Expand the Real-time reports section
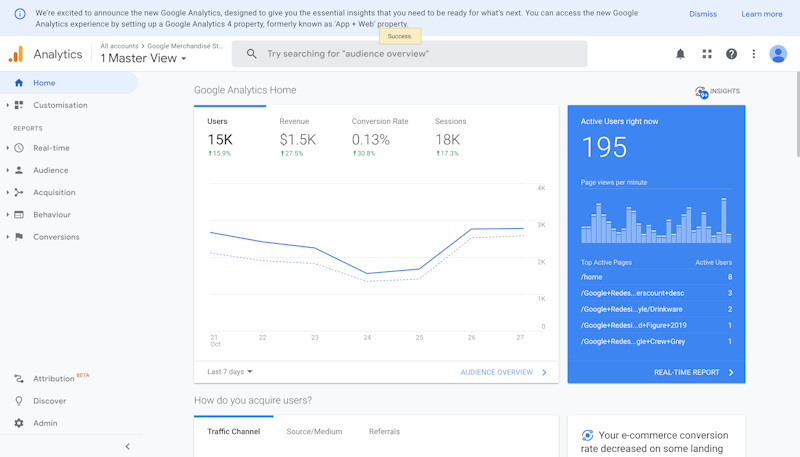 pyautogui.click(x=51, y=148)
